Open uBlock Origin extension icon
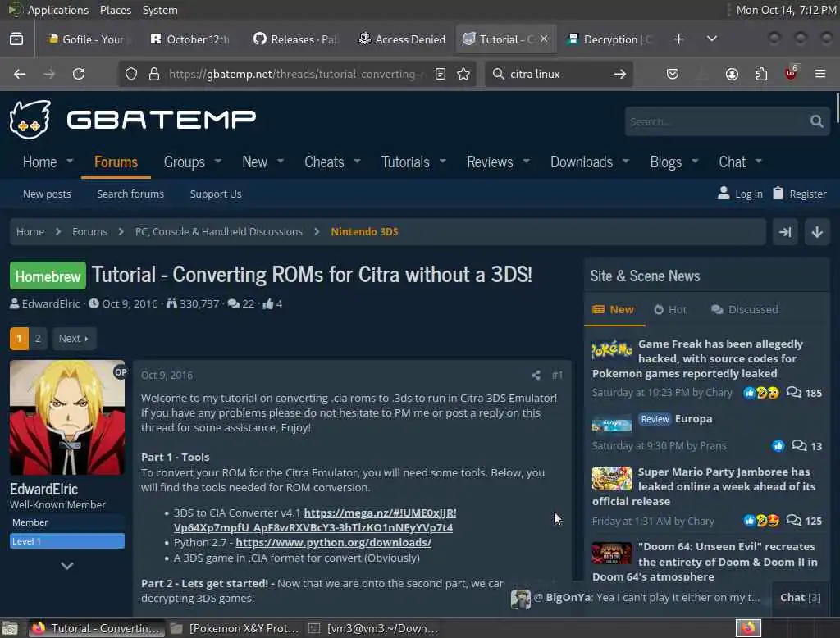 click(791, 73)
